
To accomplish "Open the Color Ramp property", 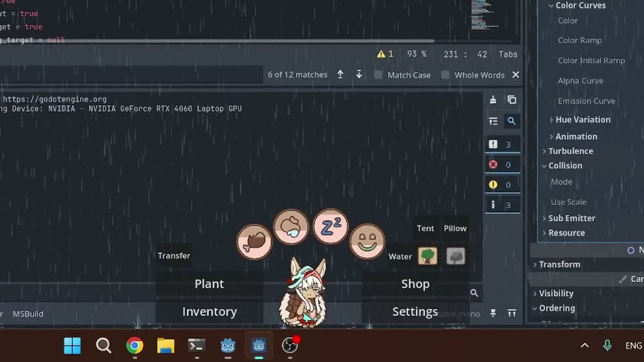I will click(580, 40).
